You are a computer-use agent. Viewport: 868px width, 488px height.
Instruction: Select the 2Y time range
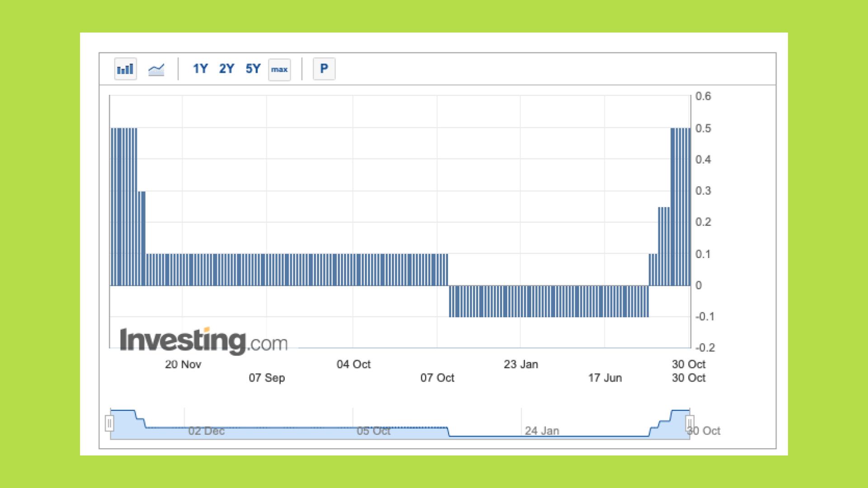click(x=226, y=69)
